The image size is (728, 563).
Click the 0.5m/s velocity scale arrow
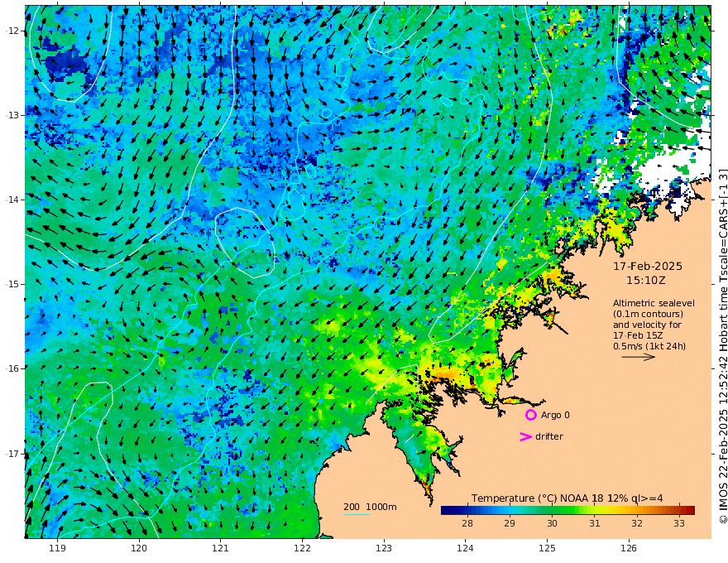coord(639,357)
